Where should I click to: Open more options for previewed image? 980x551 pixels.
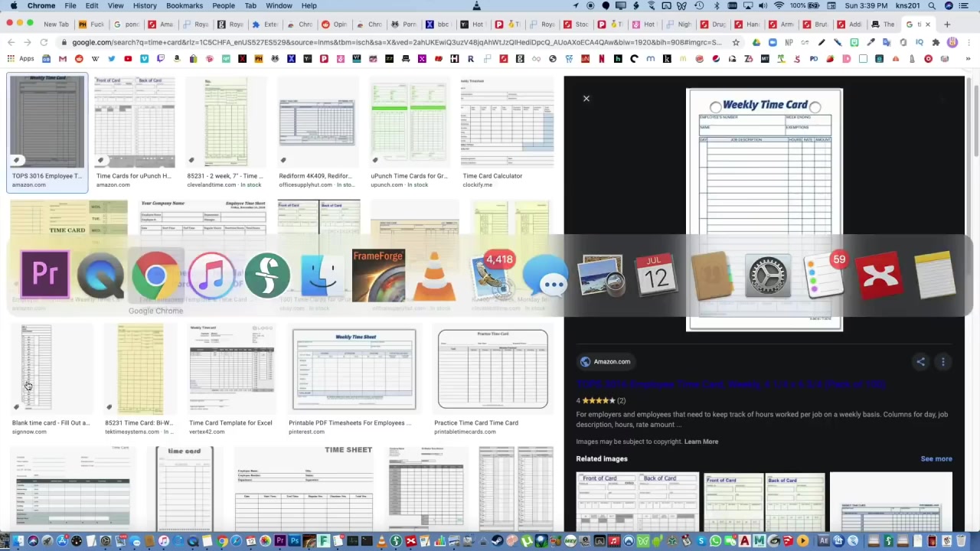click(x=943, y=362)
